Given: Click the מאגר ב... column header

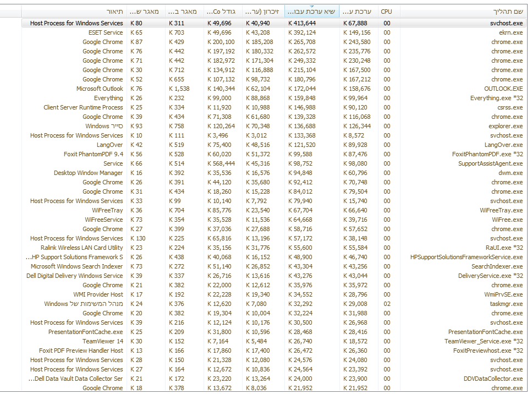Looking at the screenshot, I should tap(184, 12).
